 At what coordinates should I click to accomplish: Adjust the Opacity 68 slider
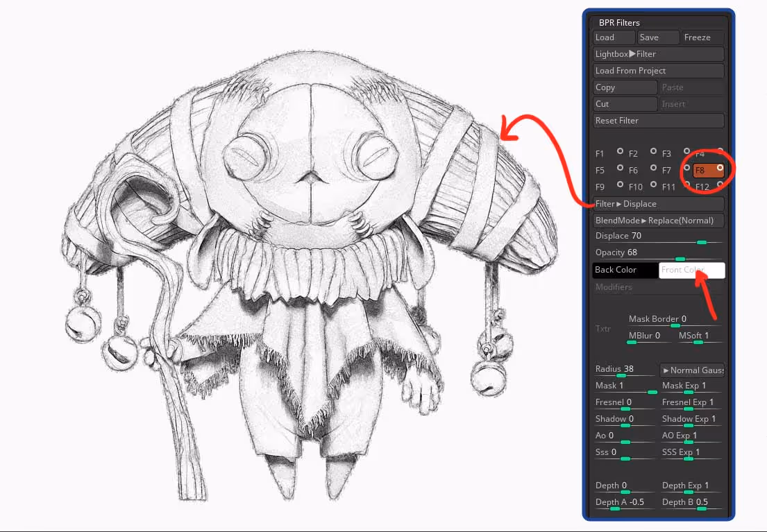click(659, 254)
